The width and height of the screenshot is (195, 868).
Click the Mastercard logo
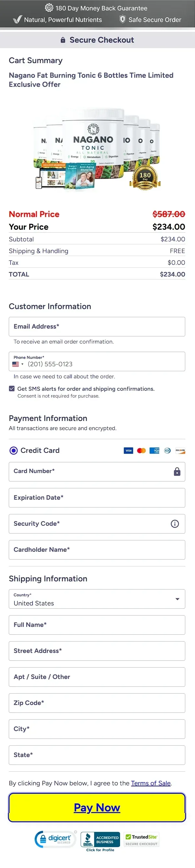tap(141, 451)
